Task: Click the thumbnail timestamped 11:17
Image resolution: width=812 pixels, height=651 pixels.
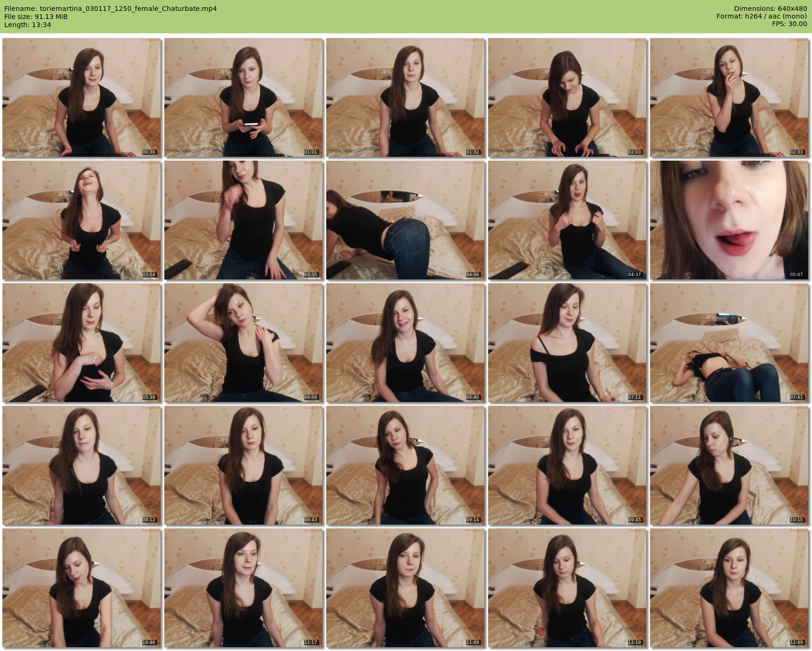Action: click(x=244, y=588)
